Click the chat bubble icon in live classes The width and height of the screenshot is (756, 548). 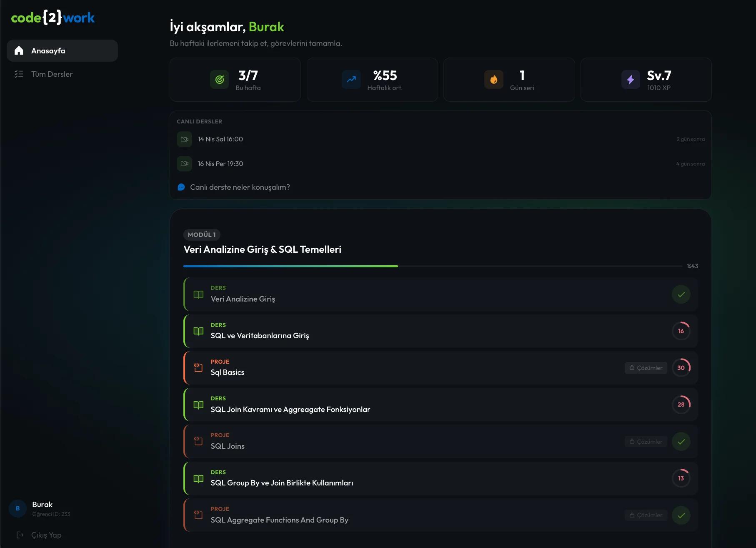click(181, 187)
